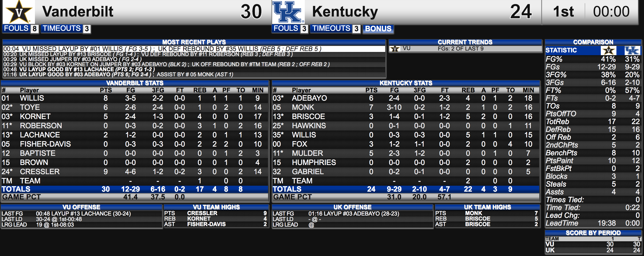
Task: Select Vanderbilt star icon in Current Trends
Action: click(395, 49)
